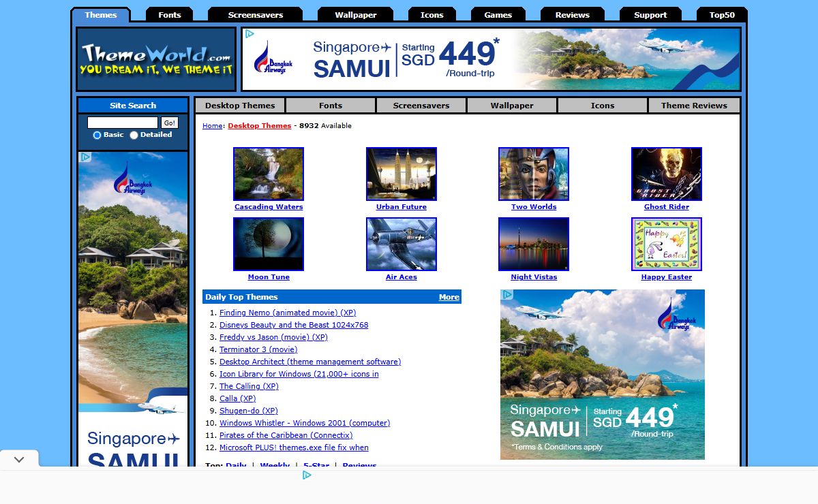Viewport: 818px width, 504px height.
Task: Click the AdChoices icon on sidebar ad
Action: 85,157
